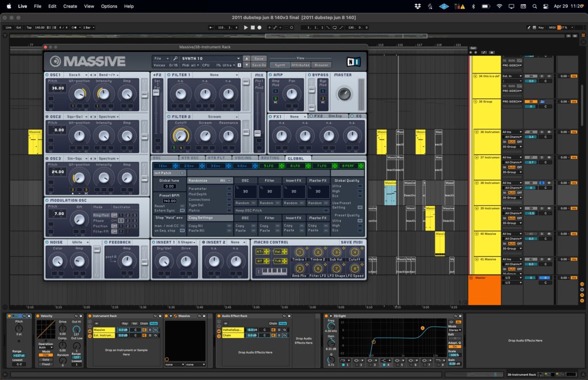Open the OSC1 Bend -/+ mode dropdown
This screenshot has height=380, width=588.
coord(109,75)
